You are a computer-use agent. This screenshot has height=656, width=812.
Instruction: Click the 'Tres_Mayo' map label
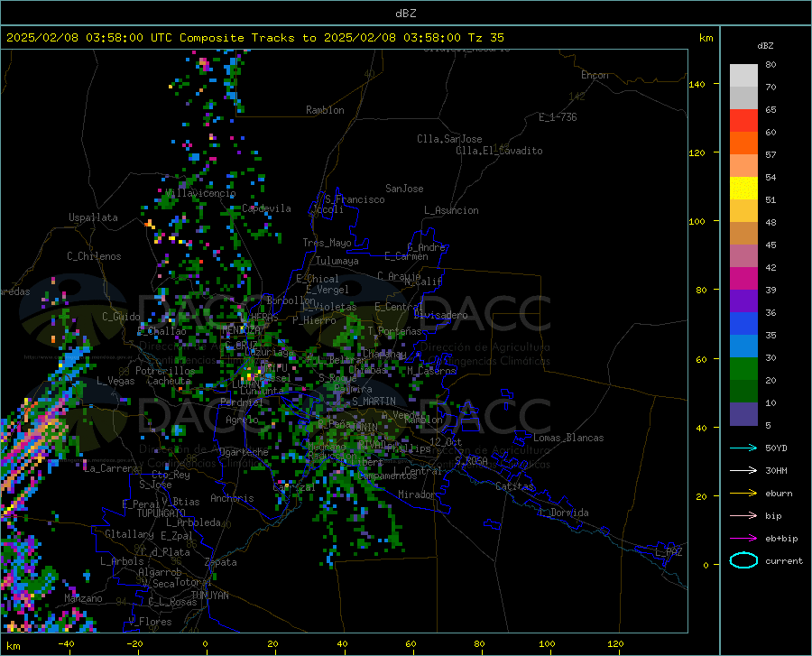[x=327, y=243]
